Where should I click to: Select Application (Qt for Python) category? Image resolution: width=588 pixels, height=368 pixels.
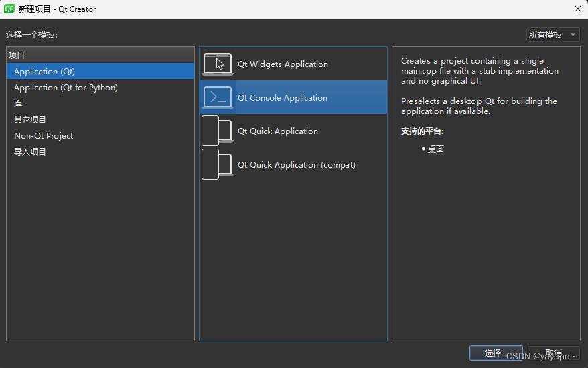[x=100, y=88]
